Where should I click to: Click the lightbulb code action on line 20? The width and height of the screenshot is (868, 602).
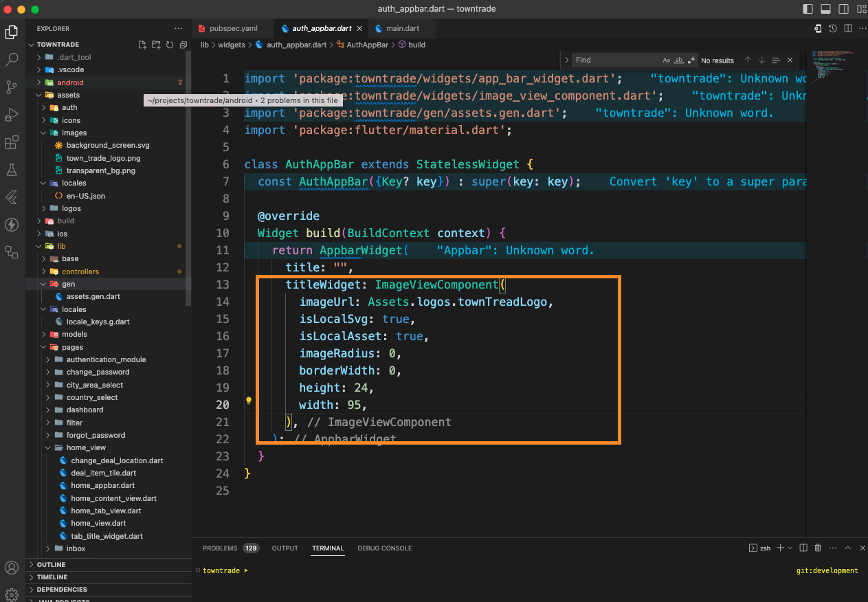(249, 401)
